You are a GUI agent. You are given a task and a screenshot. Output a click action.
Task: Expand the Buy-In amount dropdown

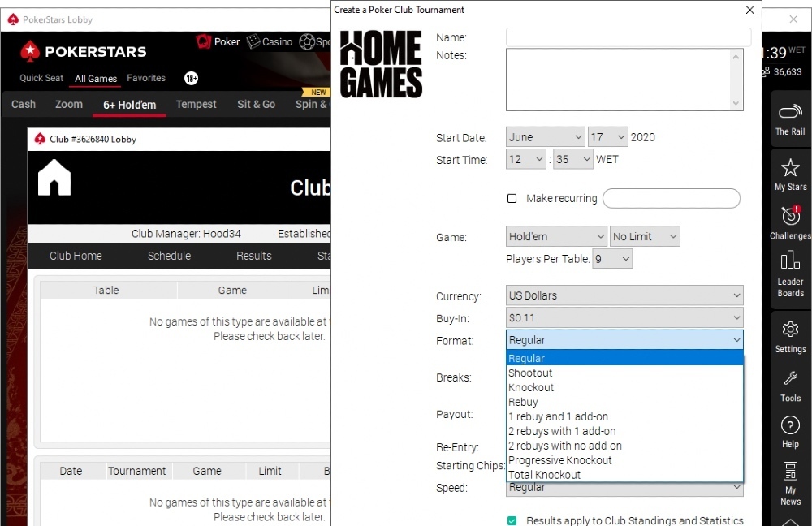coord(624,318)
